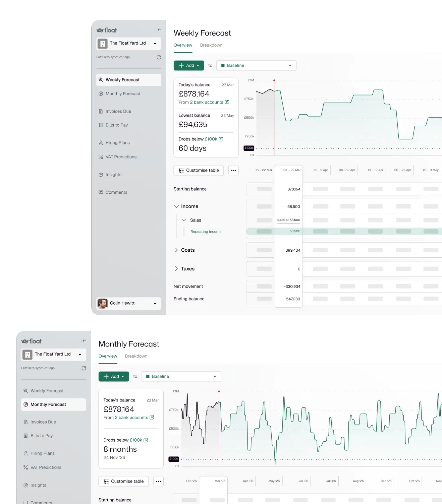Open 2 bank accounts link in Weekly card
Viewport: 442px width, 504px height.
click(x=207, y=102)
